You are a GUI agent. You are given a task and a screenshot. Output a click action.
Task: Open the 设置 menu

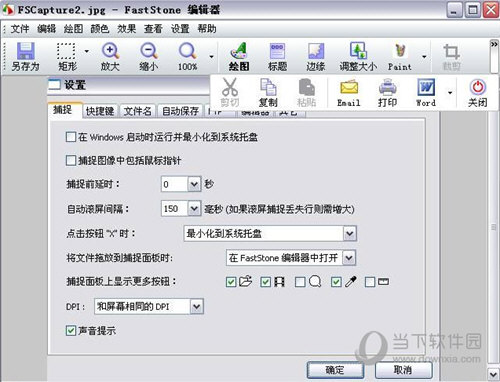(180, 29)
